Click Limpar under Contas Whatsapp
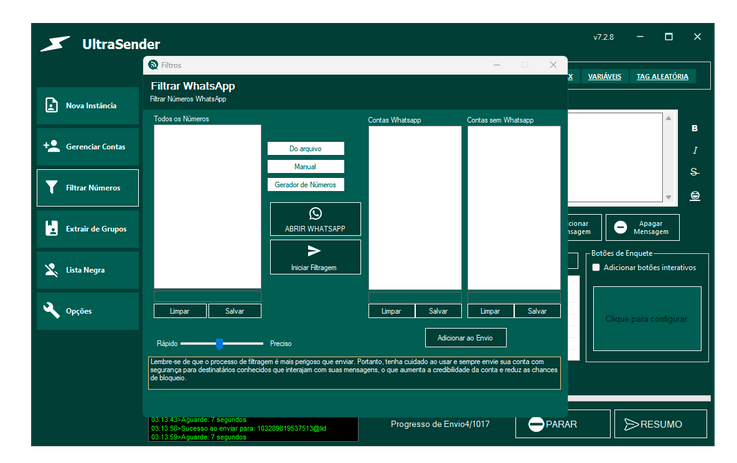The image size is (737, 463). pos(391,311)
